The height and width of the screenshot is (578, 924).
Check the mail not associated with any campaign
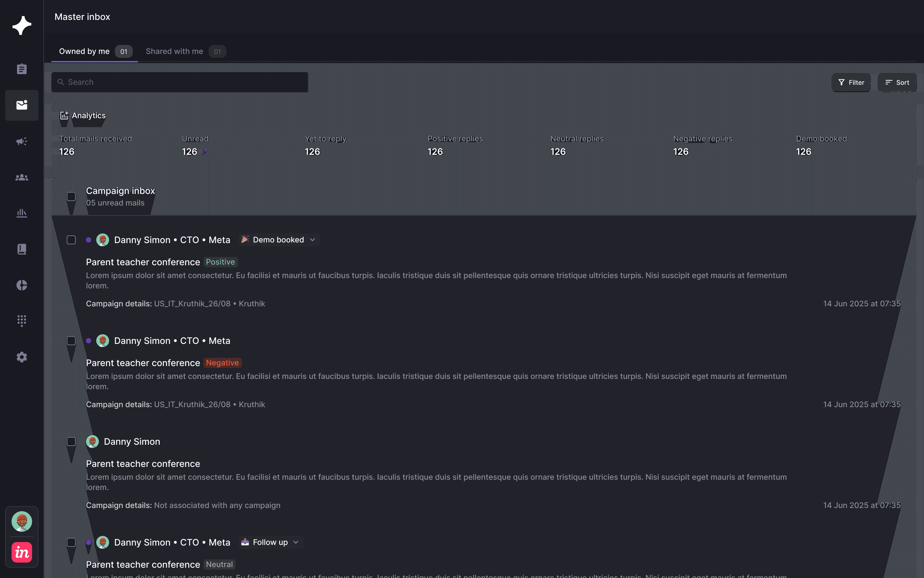[72, 442]
